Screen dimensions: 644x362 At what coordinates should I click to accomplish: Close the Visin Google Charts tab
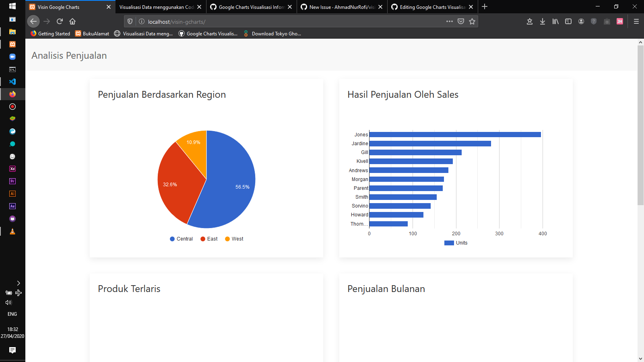108,7
